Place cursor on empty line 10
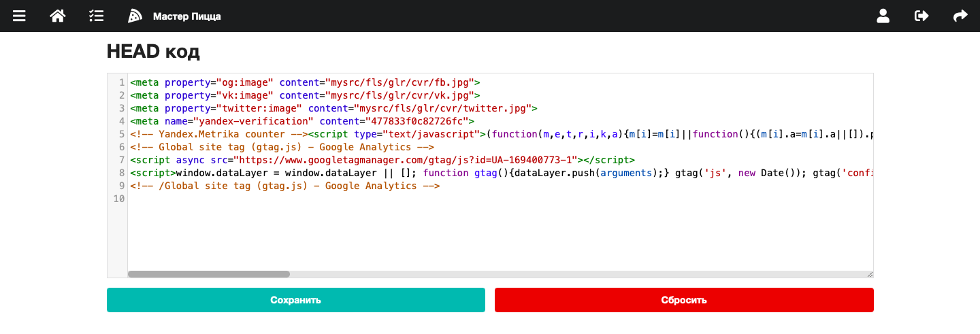980x334 pixels. click(500, 199)
